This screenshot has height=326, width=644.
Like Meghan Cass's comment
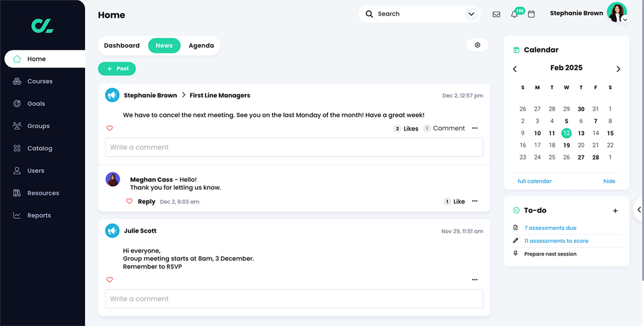point(129,201)
